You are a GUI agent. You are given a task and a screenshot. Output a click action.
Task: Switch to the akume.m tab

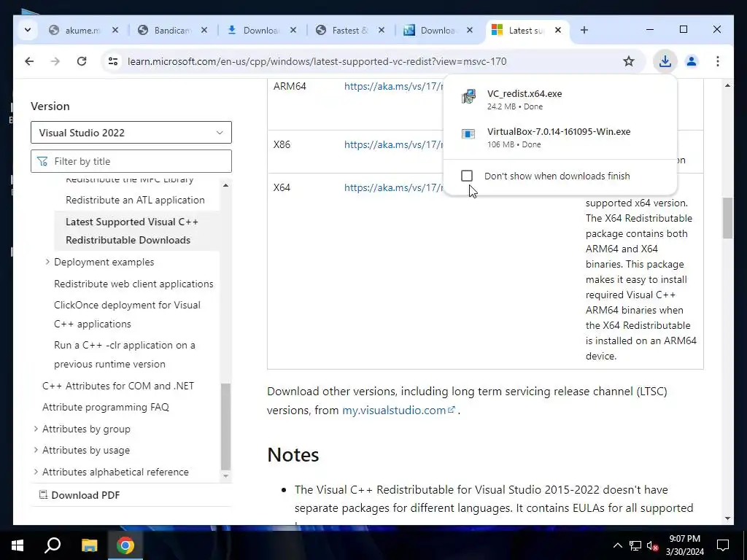tap(83, 30)
